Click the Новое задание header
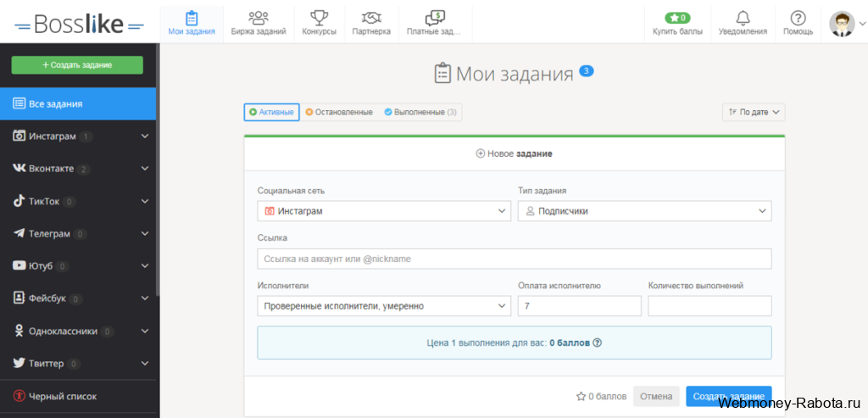The image size is (868, 418). click(x=515, y=153)
